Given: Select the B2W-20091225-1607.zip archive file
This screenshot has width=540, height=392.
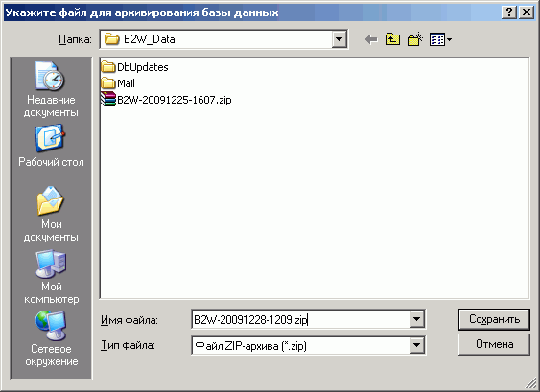Looking at the screenshot, I should 166,100.
